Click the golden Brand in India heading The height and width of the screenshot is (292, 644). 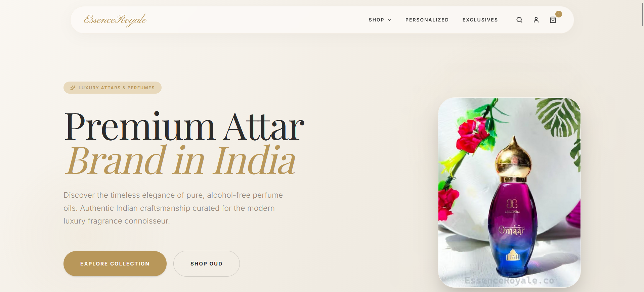[181, 160]
